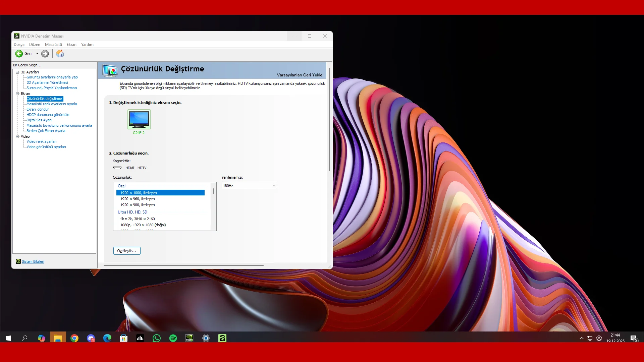Click the NVIDIA icon in taskbar
The image size is (644, 362).
coord(190,338)
